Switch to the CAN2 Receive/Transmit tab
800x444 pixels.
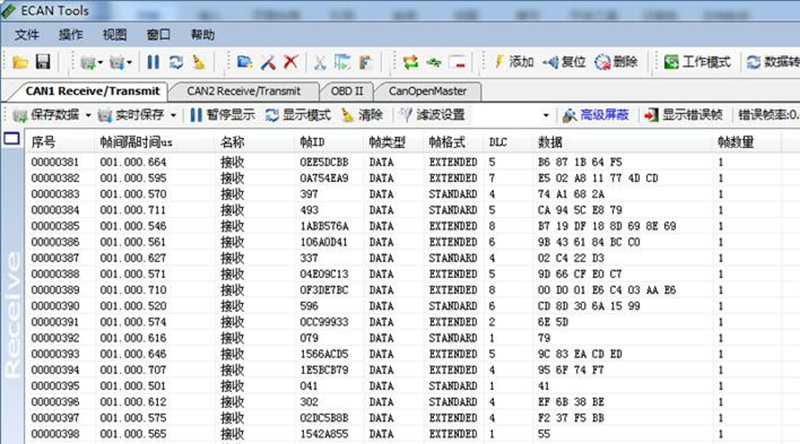[243, 90]
